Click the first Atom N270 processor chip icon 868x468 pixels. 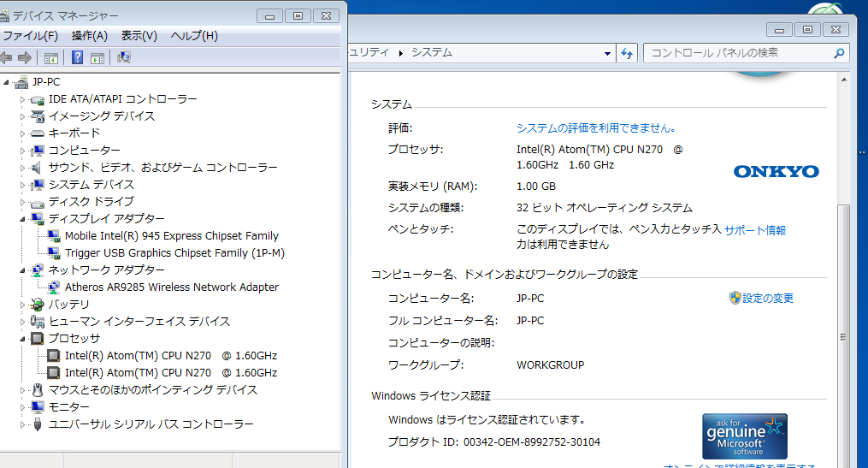(54, 356)
